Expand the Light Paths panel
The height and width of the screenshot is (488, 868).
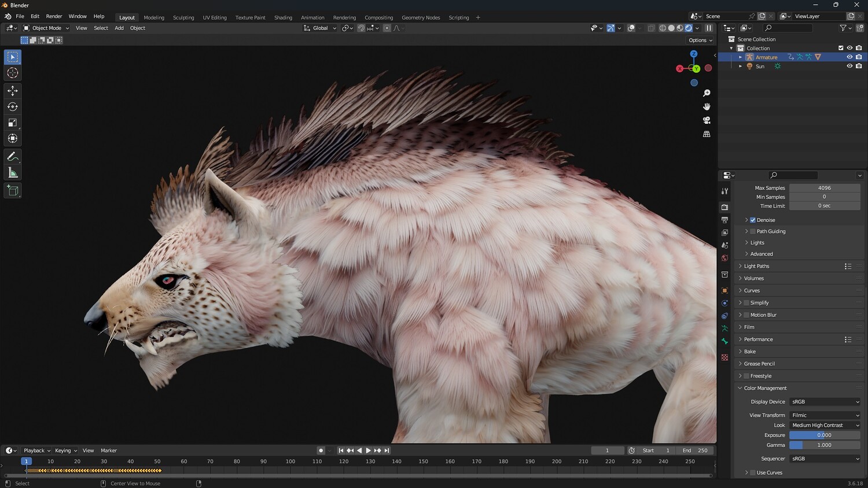tap(756, 267)
